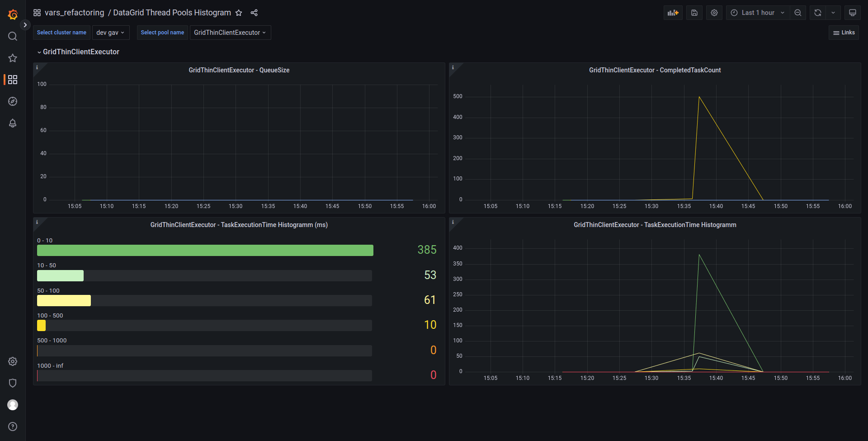This screenshot has height=441, width=868.
Task: Show info icon on Histogramm (ms) panel
Action: (37, 222)
